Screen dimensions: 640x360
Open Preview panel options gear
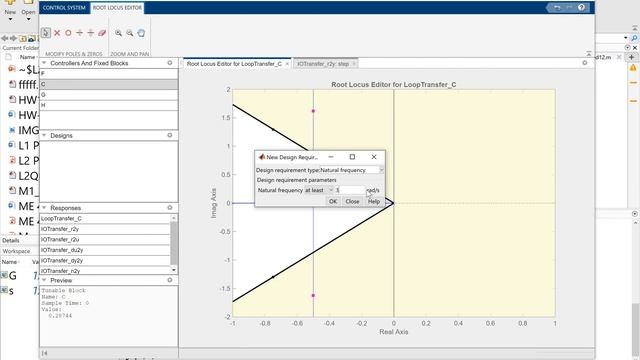170,280
